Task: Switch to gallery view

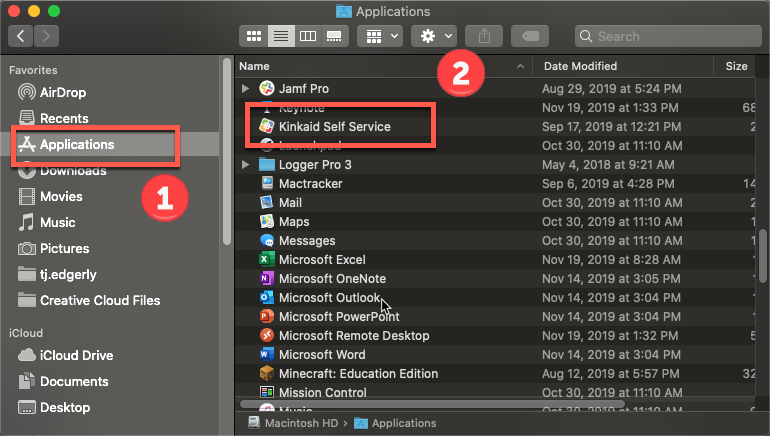Action: [x=334, y=36]
